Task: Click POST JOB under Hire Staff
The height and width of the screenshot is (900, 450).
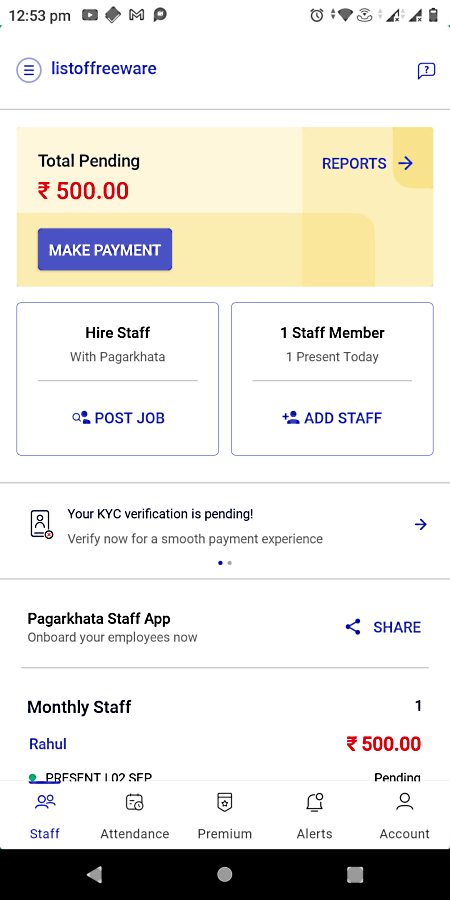Action: pos(118,418)
